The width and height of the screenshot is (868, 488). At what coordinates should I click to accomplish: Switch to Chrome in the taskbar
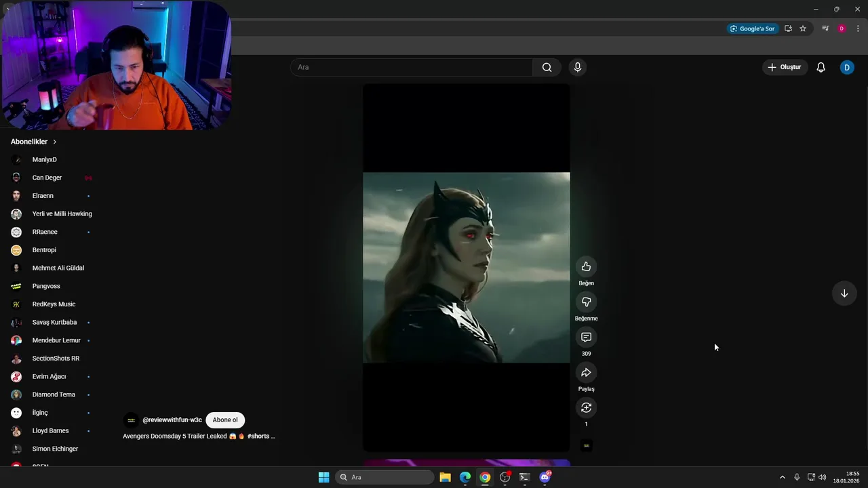(x=485, y=477)
